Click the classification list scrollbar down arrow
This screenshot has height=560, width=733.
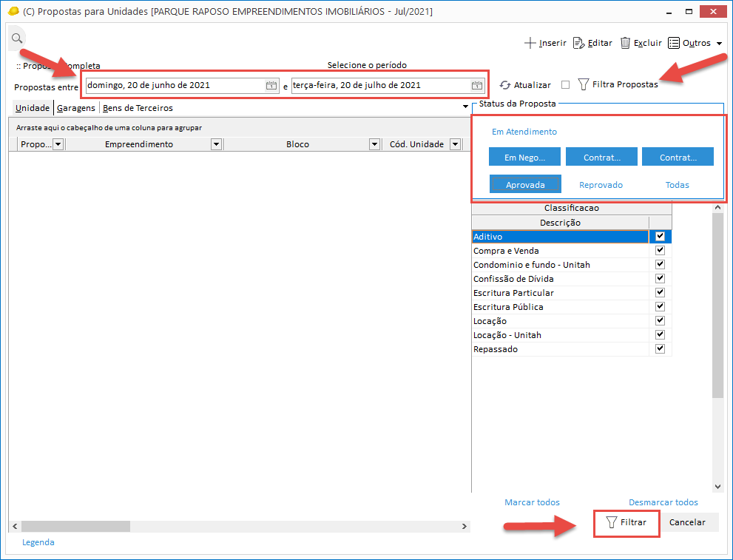[x=718, y=487]
